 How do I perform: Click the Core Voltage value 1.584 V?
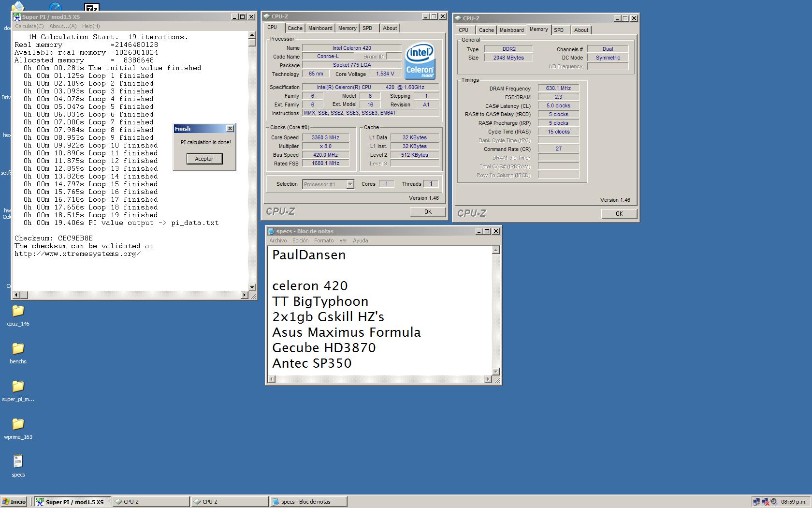385,74
